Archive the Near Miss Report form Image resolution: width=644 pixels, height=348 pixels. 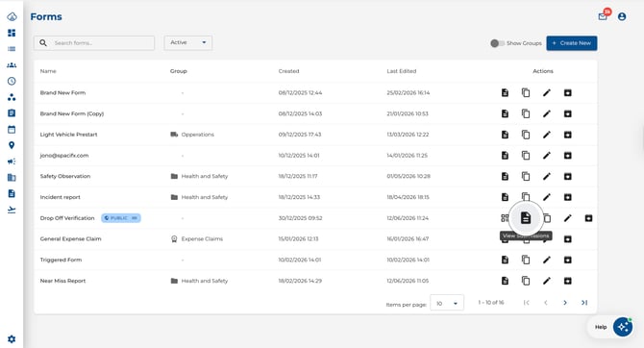pos(568,281)
